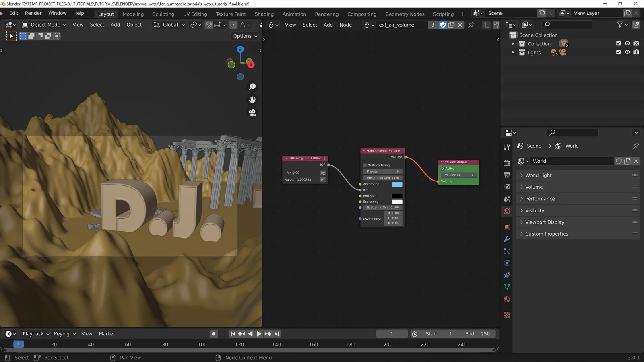The width and height of the screenshot is (644, 362).
Task: Hide the lights collection in viewport
Action: [627, 52]
